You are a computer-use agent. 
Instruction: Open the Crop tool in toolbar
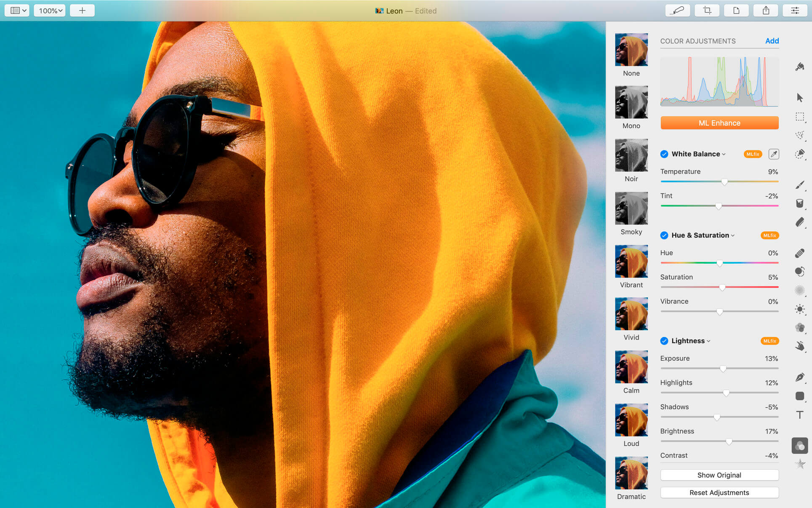[707, 11]
